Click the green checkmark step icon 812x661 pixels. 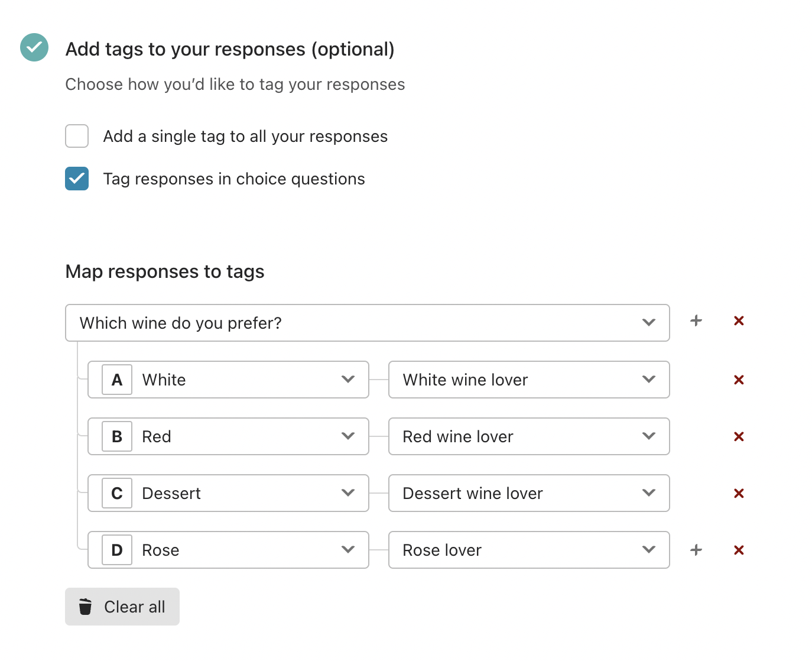pos(34,47)
